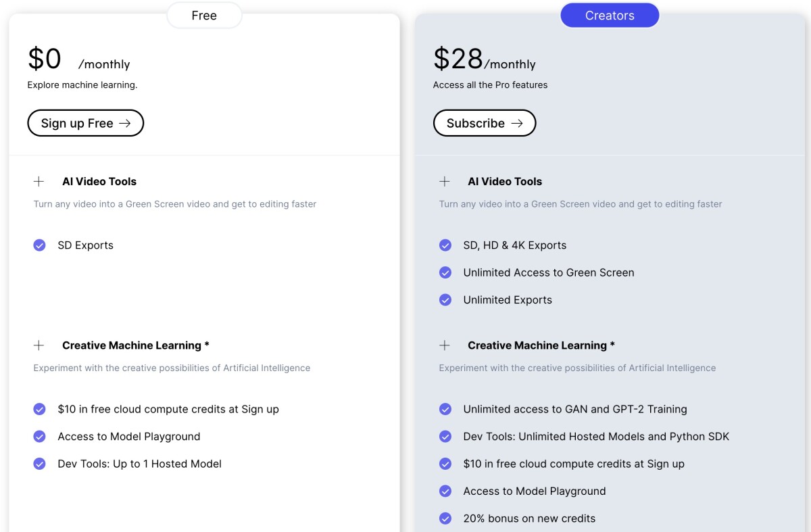Viewport: 811px width, 532px height.
Task: Click the arrow icon in Sign up Free button
Action: pyautogui.click(x=124, y=123)
